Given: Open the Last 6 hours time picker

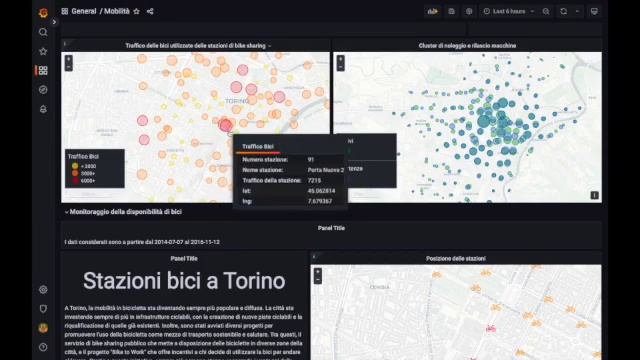Looking at the screenshot, I should (x=509, y=11).
